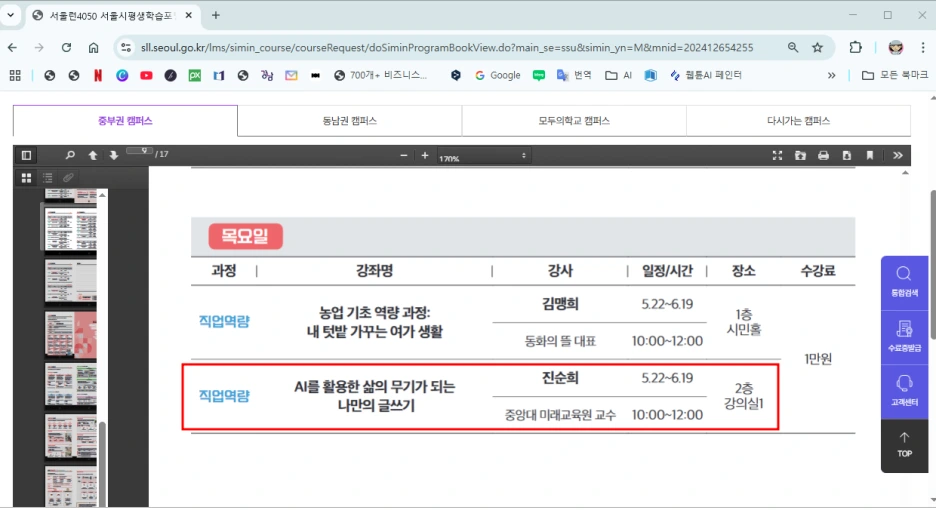
Task: Click the green px bookmark icon
Action: point(195,75)
